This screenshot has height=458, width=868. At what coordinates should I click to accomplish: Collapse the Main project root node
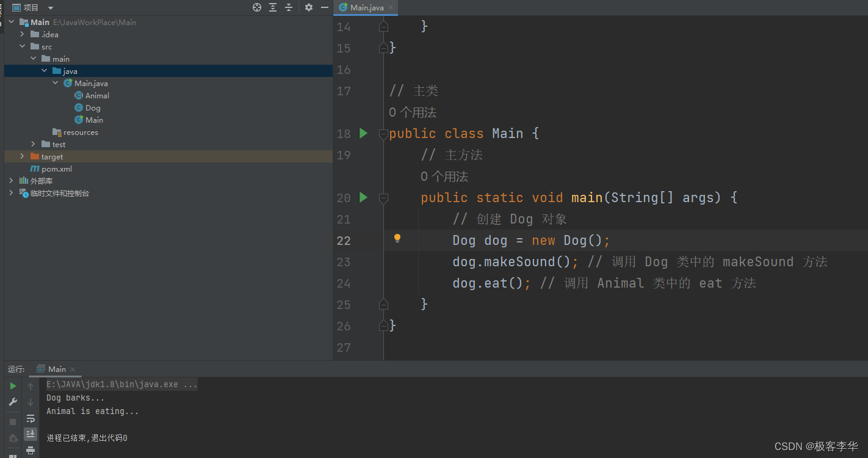pyautogui.click(x=12, y=22)
